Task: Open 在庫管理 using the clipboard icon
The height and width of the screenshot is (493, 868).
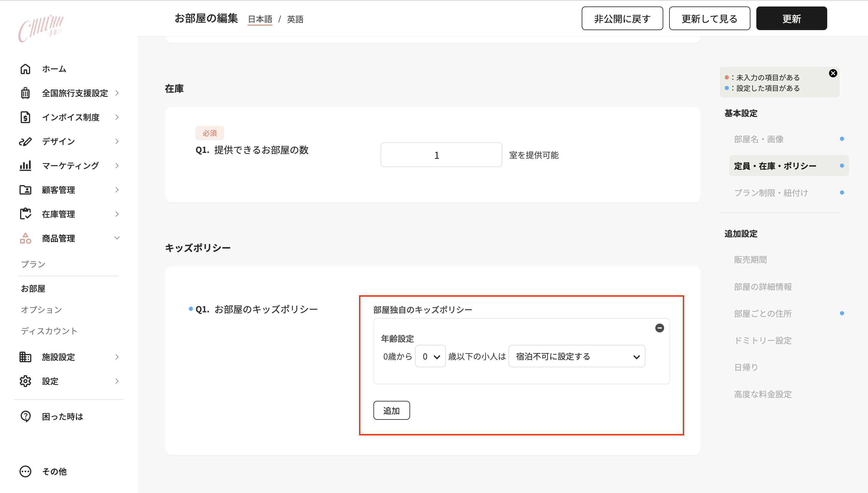Action: click(x=25, y=214)
